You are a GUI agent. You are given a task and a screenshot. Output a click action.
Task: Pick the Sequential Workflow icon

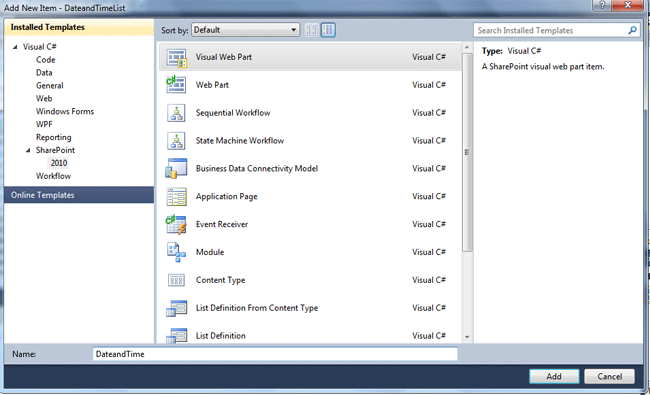pos(176,113)
